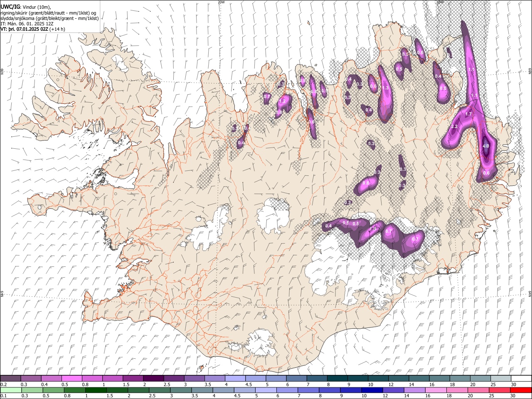Pick lower legend light pink swatch 16–18
The width and height of the screenshot is (532, 399).
(436, 390)
